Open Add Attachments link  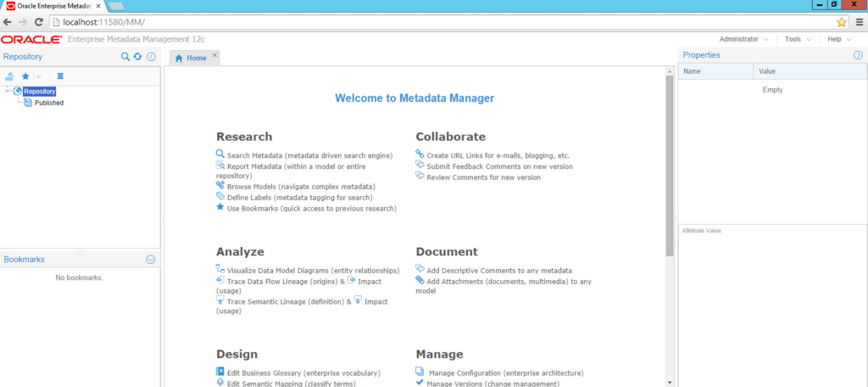click(504, 286)
